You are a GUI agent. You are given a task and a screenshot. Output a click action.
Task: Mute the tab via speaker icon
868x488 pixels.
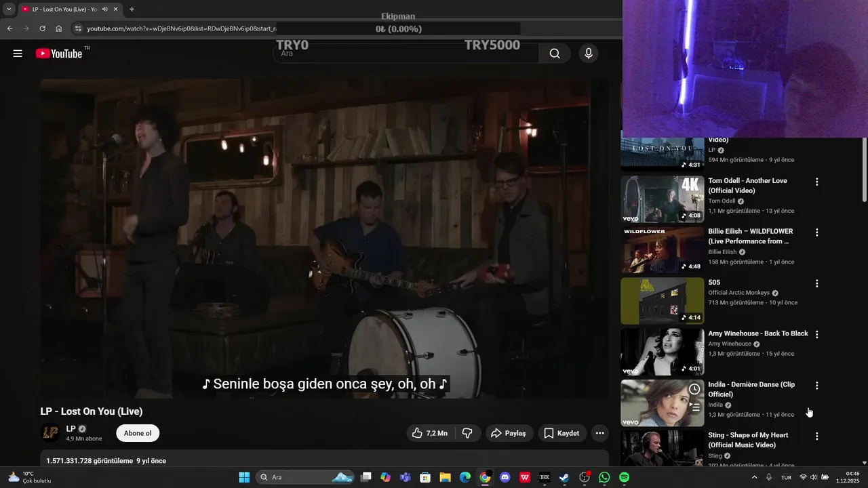pos(104,9)
